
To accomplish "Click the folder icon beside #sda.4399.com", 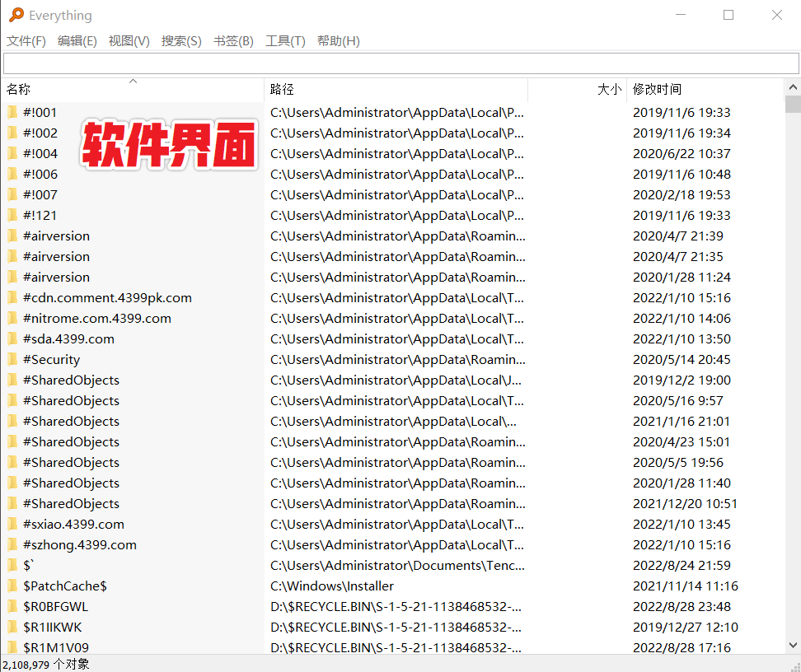I will pos(14,338).
